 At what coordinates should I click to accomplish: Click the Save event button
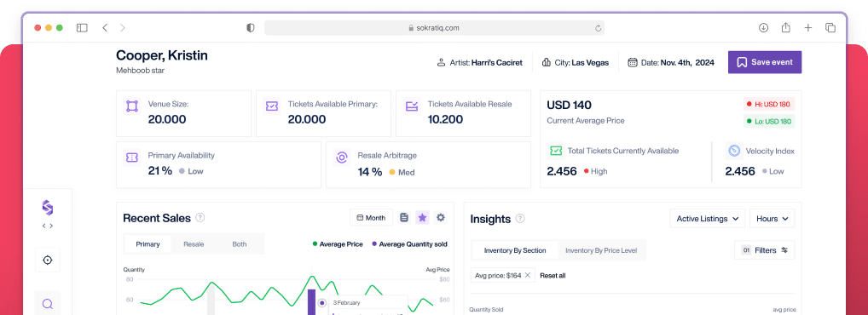point(765,62)
